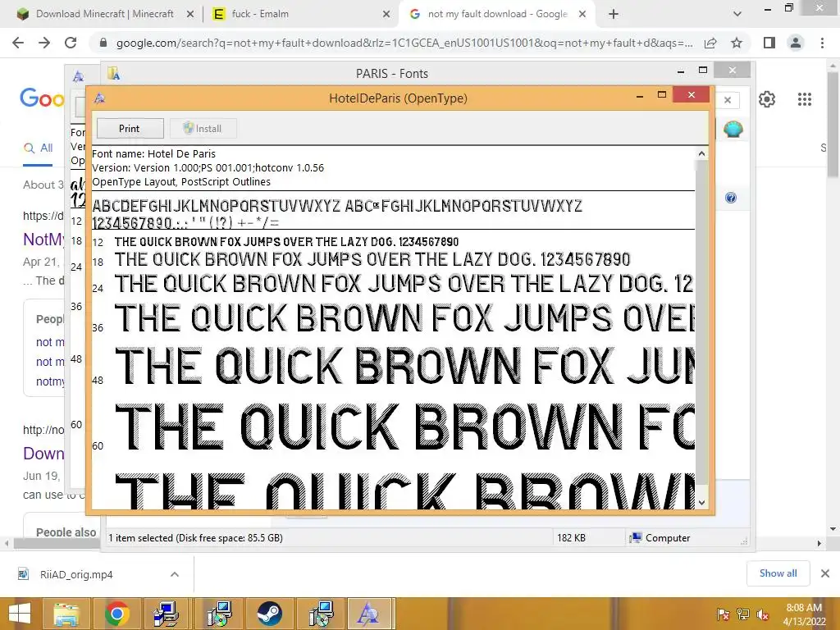Click '1 item selected' status bar text
This screenshot has height=630, width=840.
pyautogui.click(x=195, y=538)
